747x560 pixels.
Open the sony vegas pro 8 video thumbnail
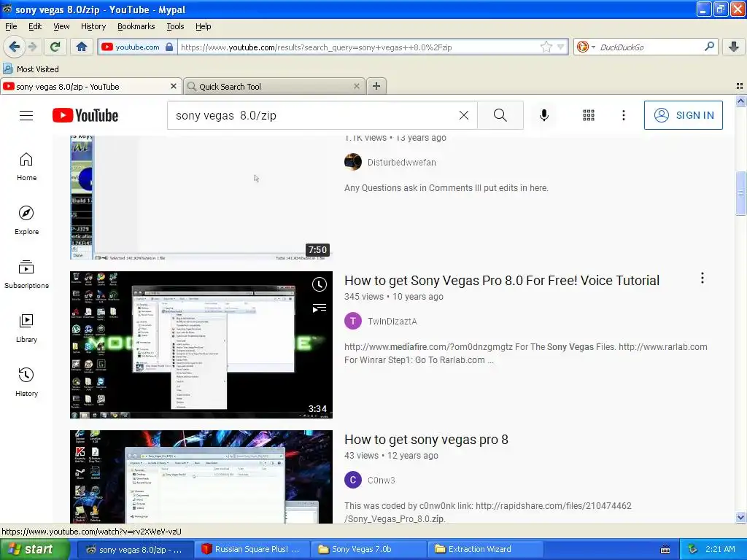201,477
